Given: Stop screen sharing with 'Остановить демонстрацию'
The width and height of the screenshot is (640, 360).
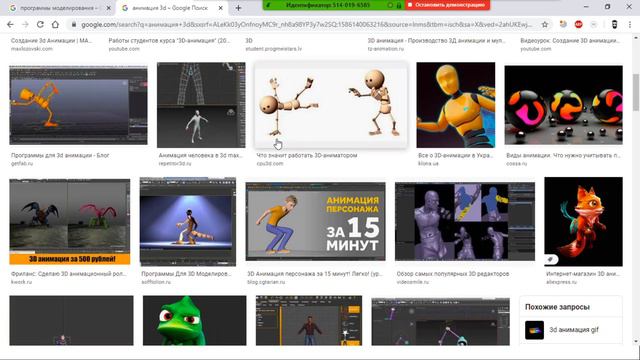Looking at the screenshot, I should pos(447,5).
